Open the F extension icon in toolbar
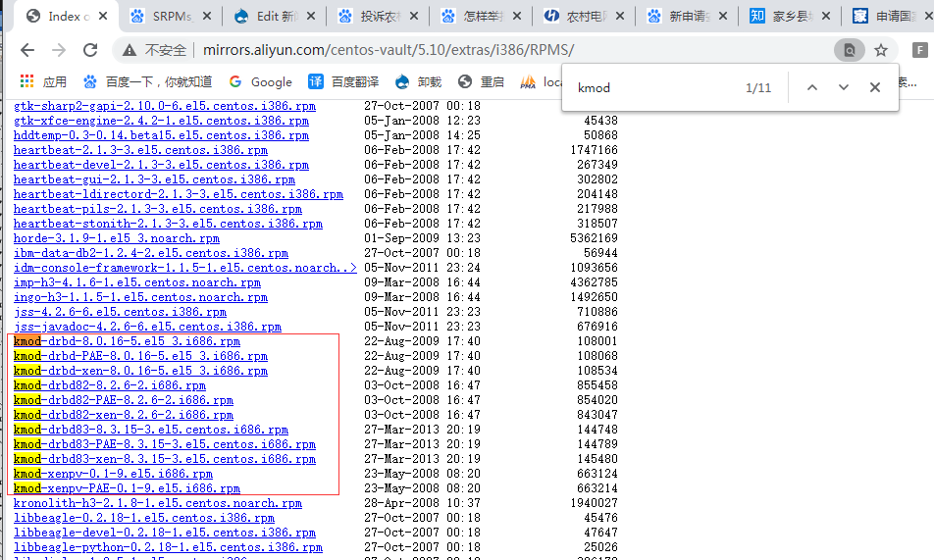 pos(919,51)
